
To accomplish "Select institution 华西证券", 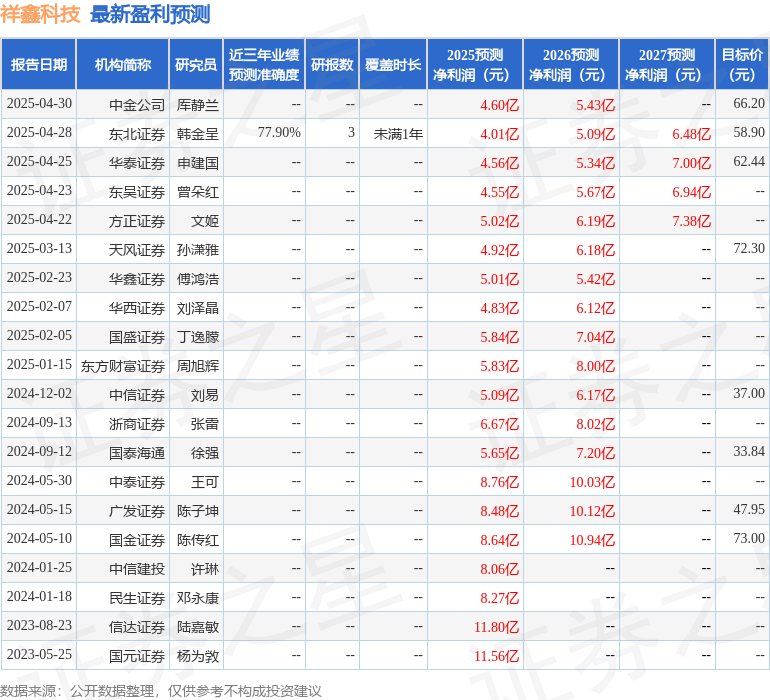I will click(137, 308).
